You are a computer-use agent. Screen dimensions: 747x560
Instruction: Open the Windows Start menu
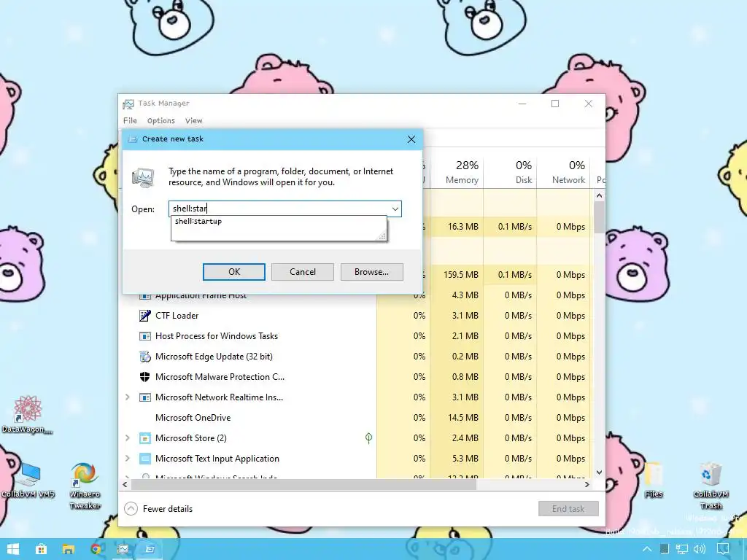pos(13,549)
